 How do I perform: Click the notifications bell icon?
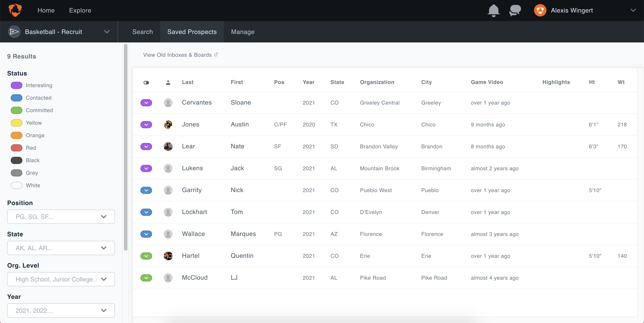click(494, 10)
